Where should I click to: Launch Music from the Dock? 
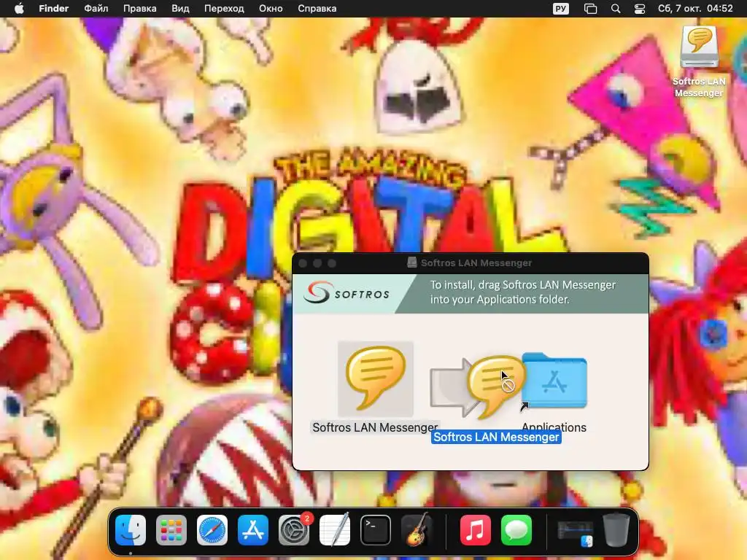(475, 530)
